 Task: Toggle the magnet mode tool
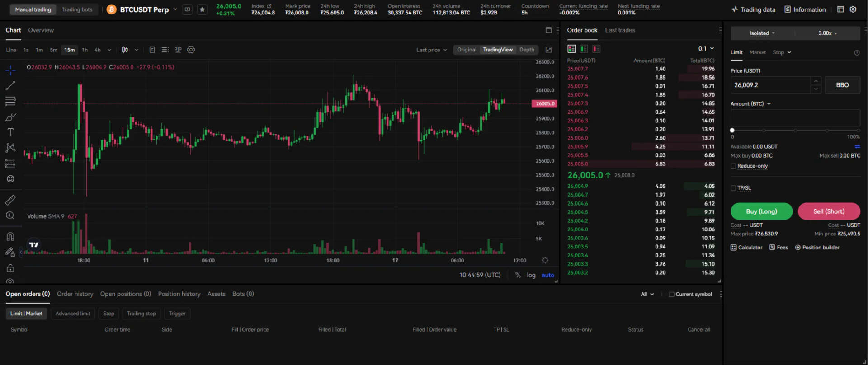click(10, 237)
